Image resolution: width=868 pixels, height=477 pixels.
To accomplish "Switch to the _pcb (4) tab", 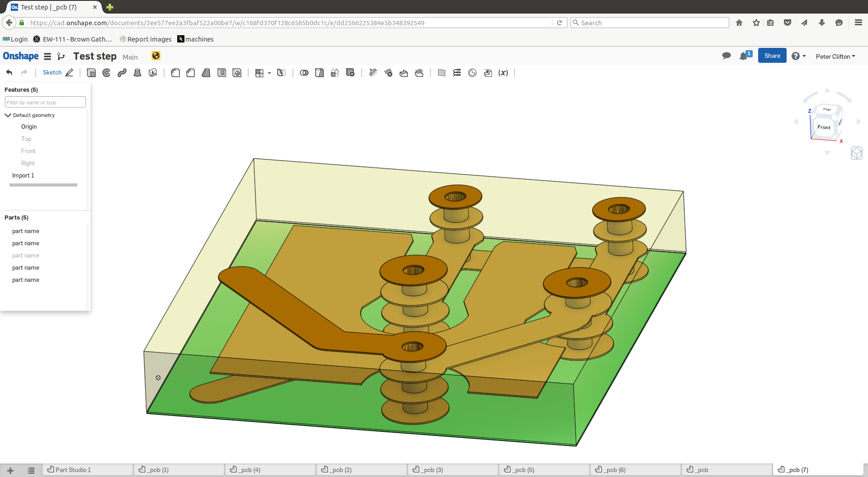I will click(270, 470).
